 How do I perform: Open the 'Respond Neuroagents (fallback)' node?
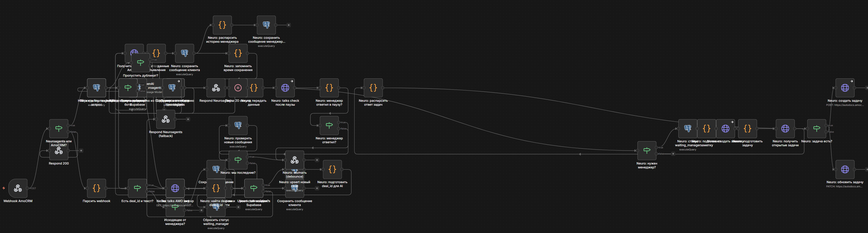click(166, 119)
